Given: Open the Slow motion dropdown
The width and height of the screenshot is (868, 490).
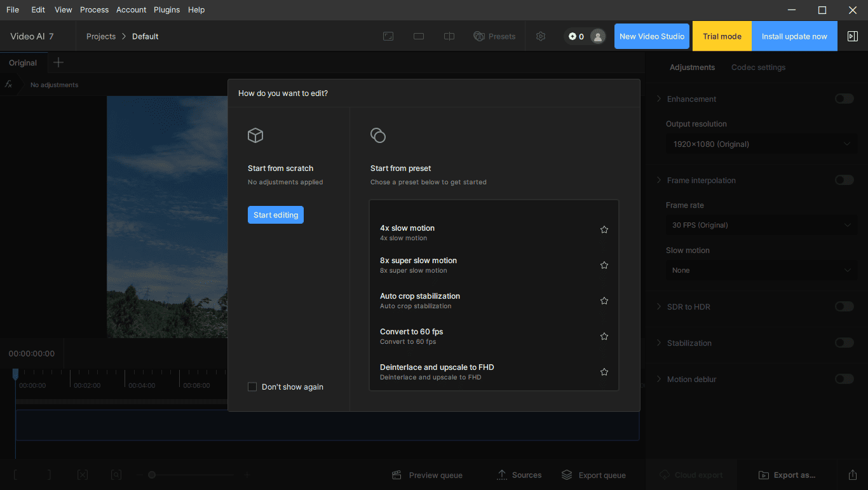Looking at the screenshot, I should 761,270.
